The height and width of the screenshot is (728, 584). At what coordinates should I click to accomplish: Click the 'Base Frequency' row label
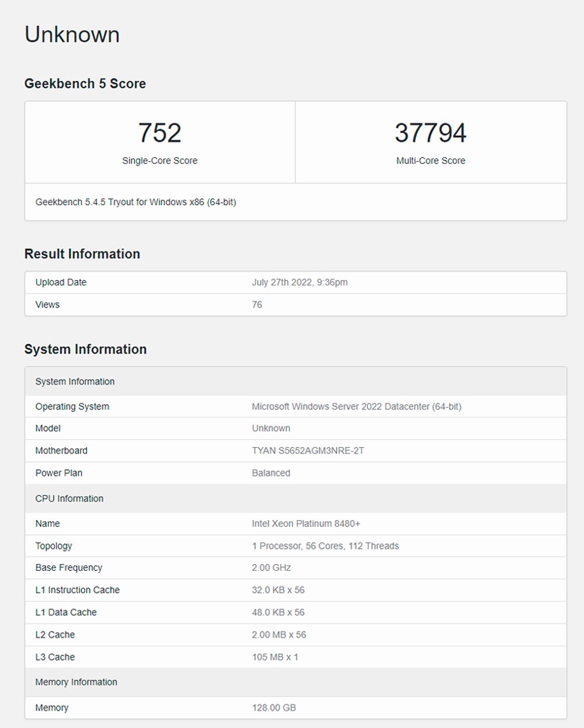(x=69, y=568)
